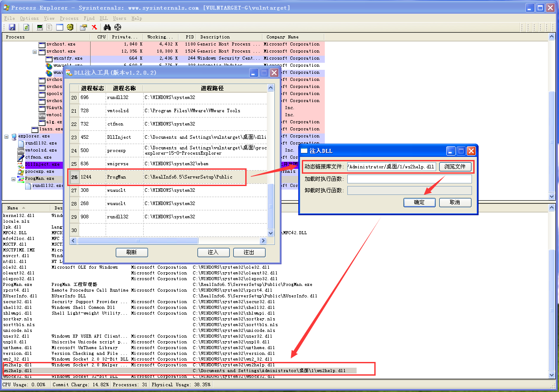This screenshot has height=392, width=559.
Task: Collapse the ProgMan.exe tree node
Action: coord(14,179)
